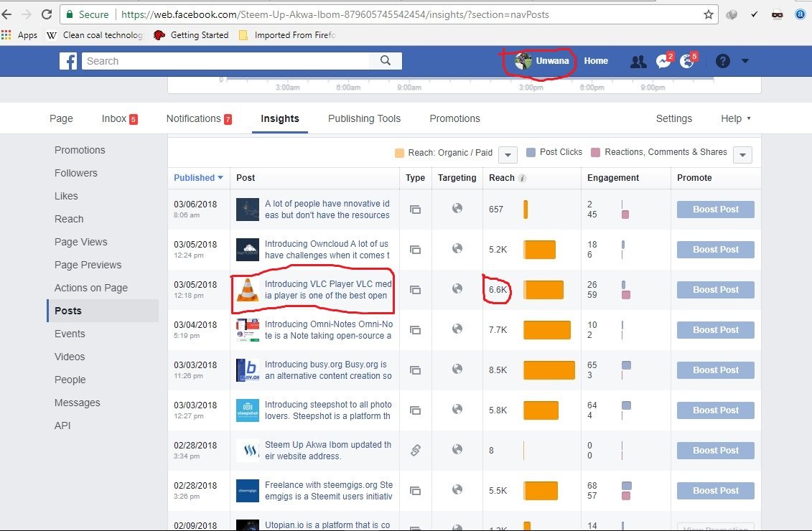Sort by the Published column
Image resolution: width=812 pixels, height=531 pixels.
(x=198, y=177)
